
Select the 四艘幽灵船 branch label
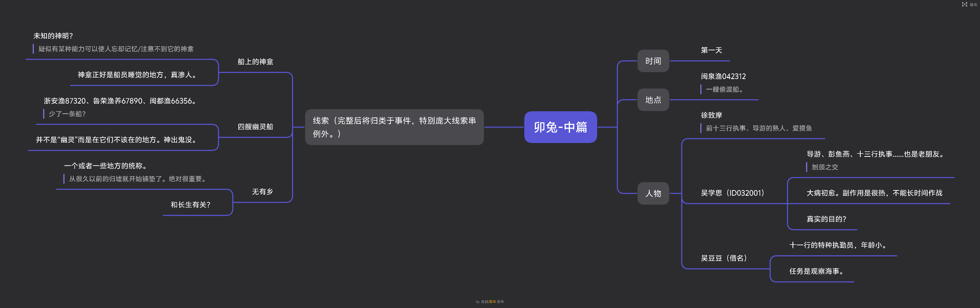(x=255, y=127)
